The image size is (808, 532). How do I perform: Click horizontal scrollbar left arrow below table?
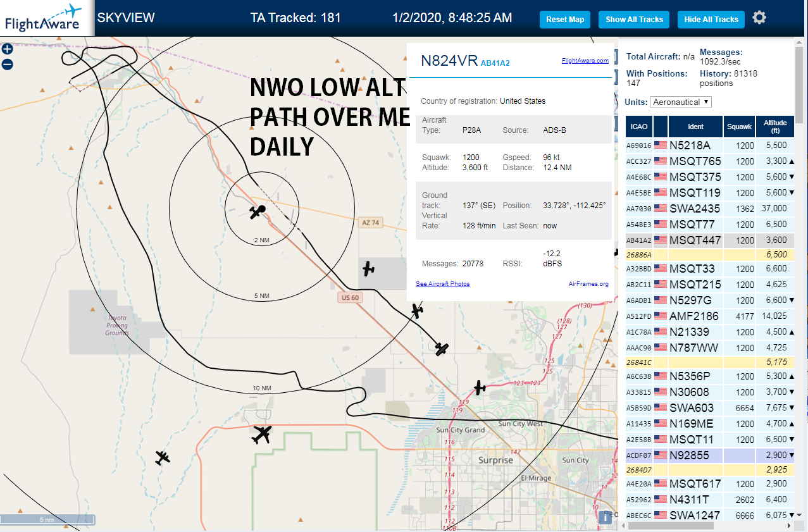point(623,526)
